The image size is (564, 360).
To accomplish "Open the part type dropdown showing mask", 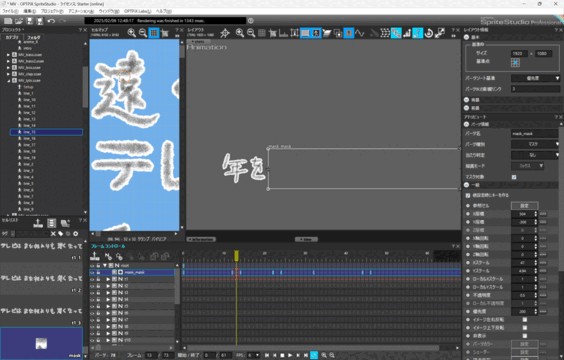I will pos(536,144).
